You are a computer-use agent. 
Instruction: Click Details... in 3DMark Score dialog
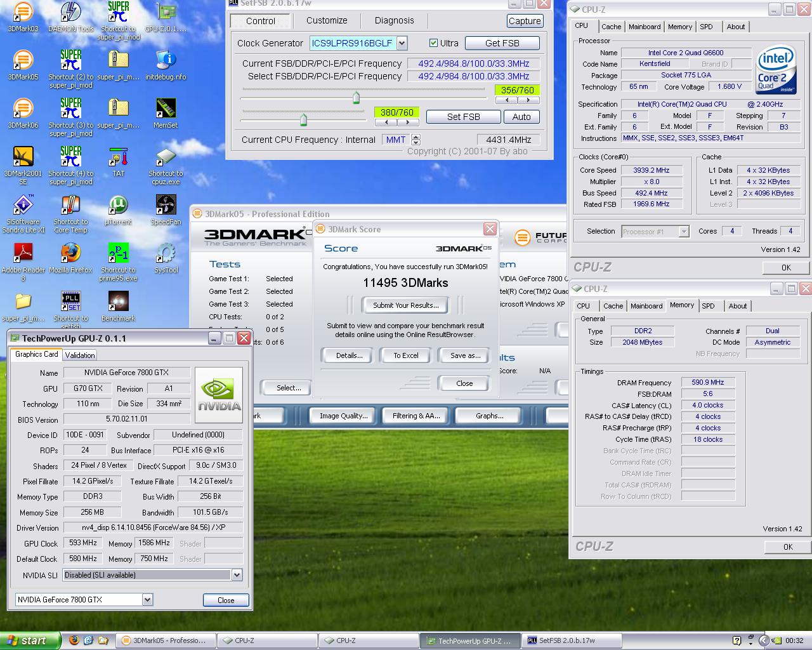[x=349, y=355]
